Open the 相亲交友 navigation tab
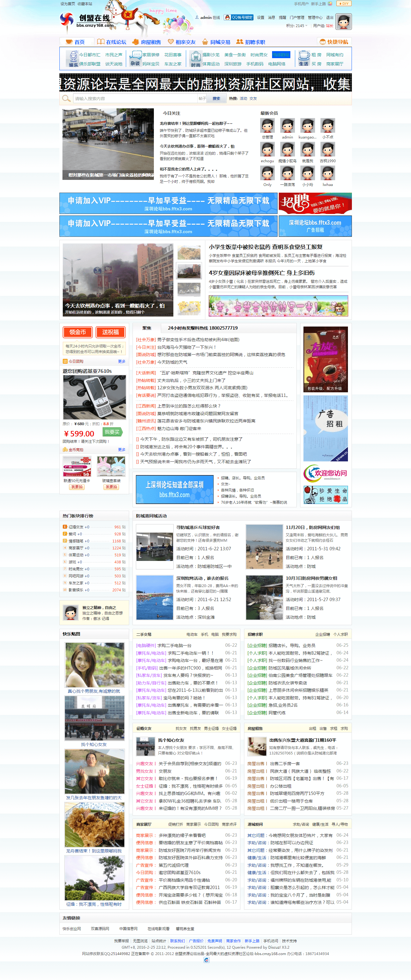The height and width of the screenshot is (980, 411). tap(182, 42)
